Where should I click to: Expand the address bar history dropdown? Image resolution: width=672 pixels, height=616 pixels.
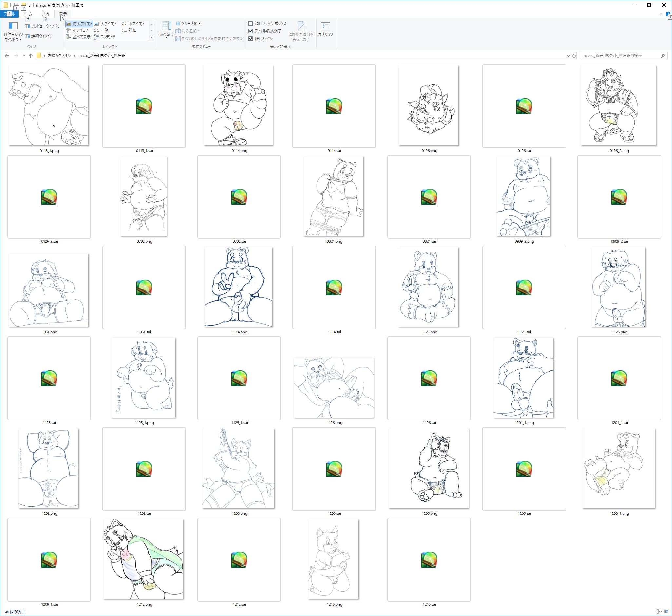click(x=568, y=56)
